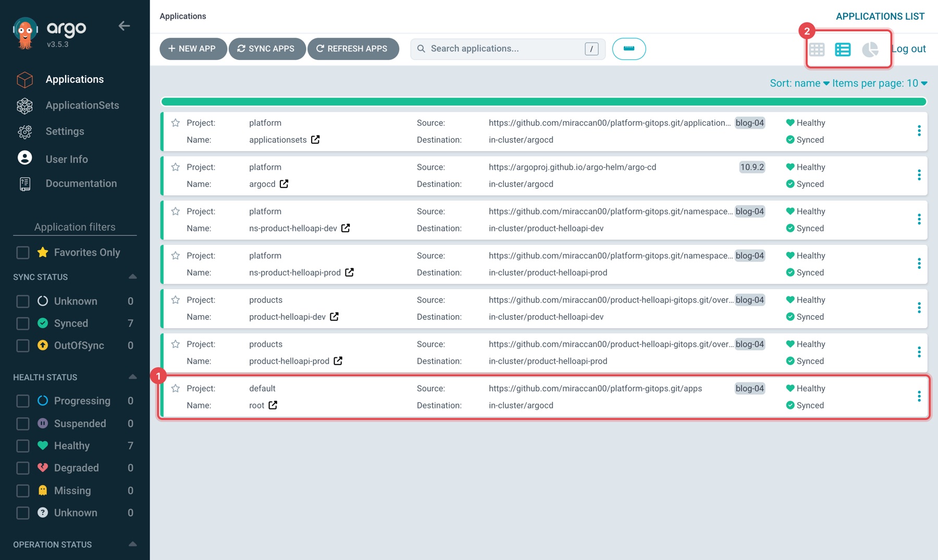
Task: Open the kebab menu for the applicationsets row
Action: click(x=919, y=131)
